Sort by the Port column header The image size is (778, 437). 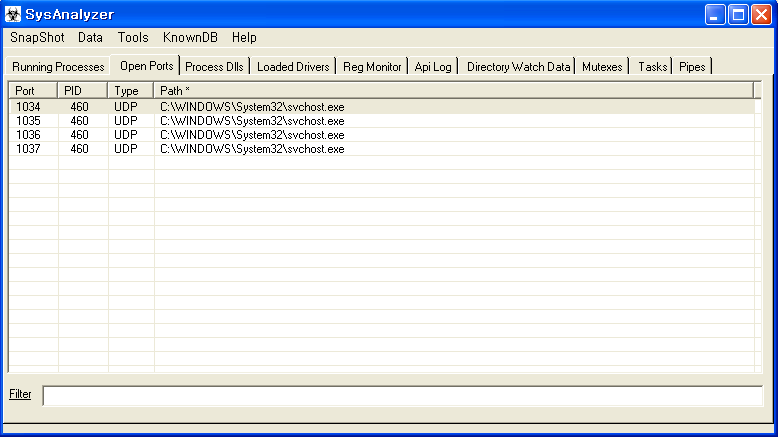coord(33,91)
